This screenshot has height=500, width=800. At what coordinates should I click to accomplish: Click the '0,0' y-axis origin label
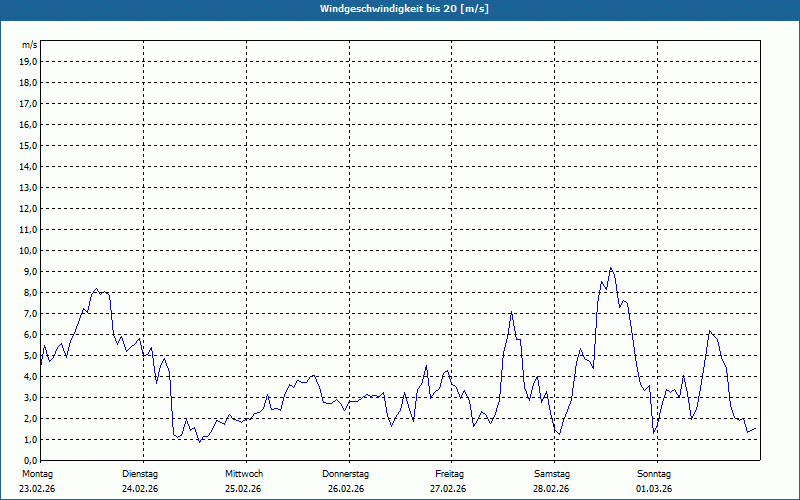[x=30, y=460]
